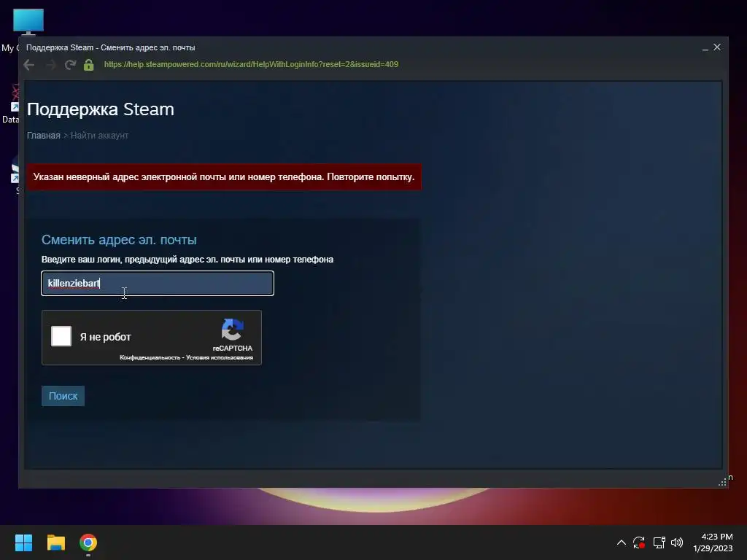This screenshot has width=747, height=560.
Task: Click the sync status tray icon
Action: tap(639, 542)
